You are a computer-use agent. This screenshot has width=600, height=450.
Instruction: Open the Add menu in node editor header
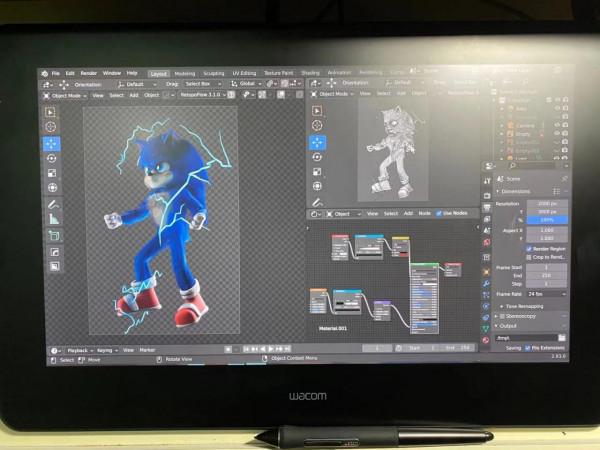pyautogui.click(x=409, y=213)
